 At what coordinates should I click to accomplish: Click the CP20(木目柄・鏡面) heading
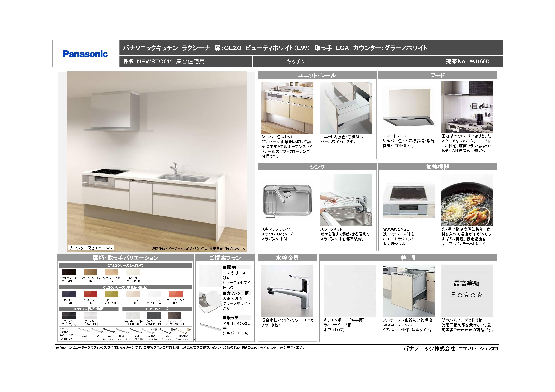pyautogui.click(x=89, y=309)
